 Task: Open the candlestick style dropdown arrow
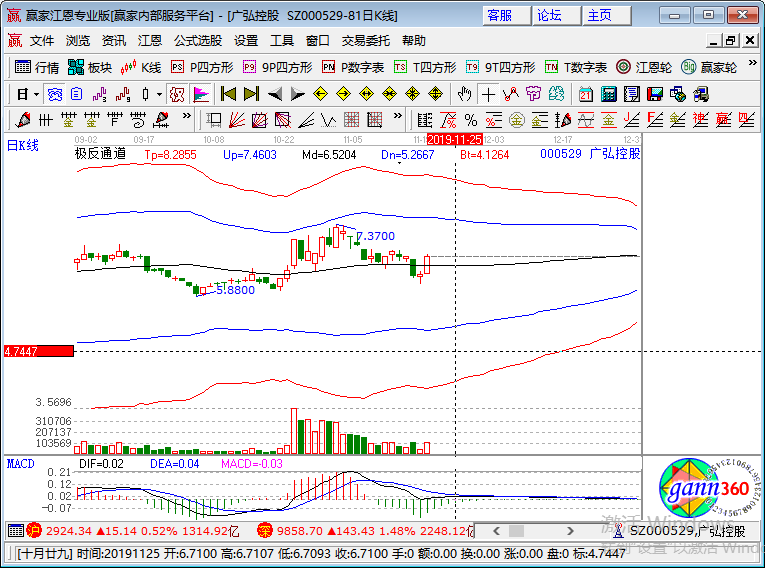[x=159, y=94]
